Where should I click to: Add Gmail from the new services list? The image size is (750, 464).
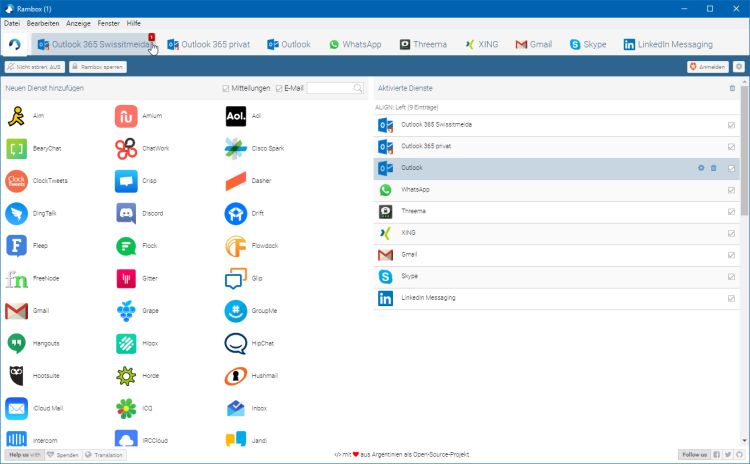click(x=28, y=311)
